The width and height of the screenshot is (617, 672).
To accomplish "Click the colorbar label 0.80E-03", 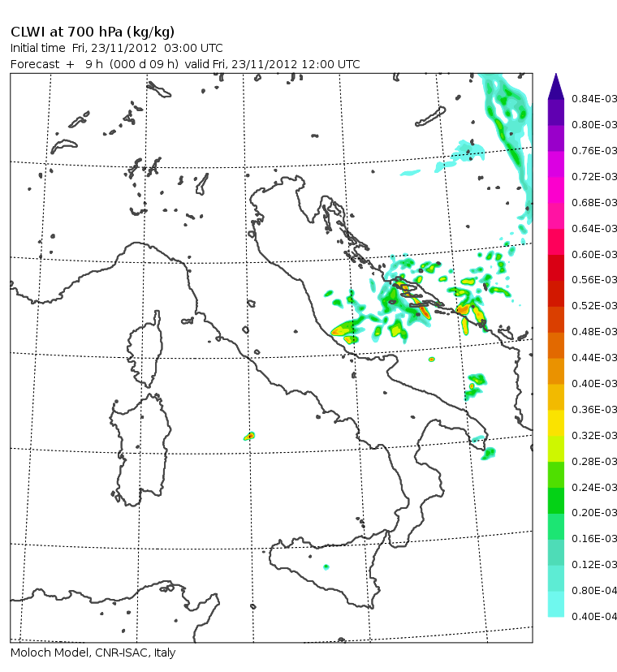I will (x=594, y=125).
